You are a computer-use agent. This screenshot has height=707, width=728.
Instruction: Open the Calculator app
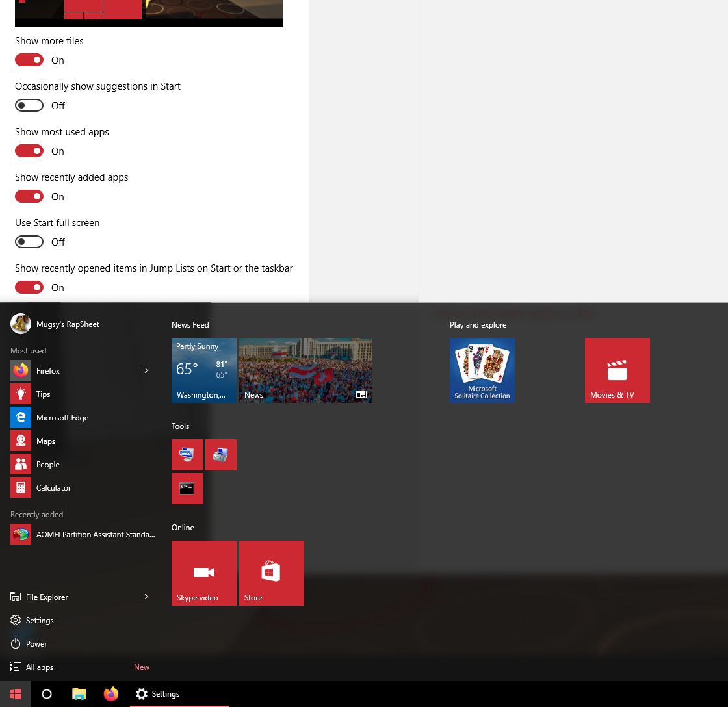pyautogui.click(x=81, y=488)
